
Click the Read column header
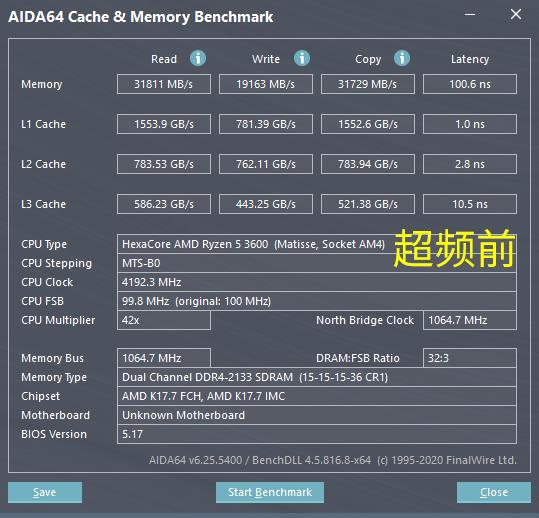[x=164, y=59]
